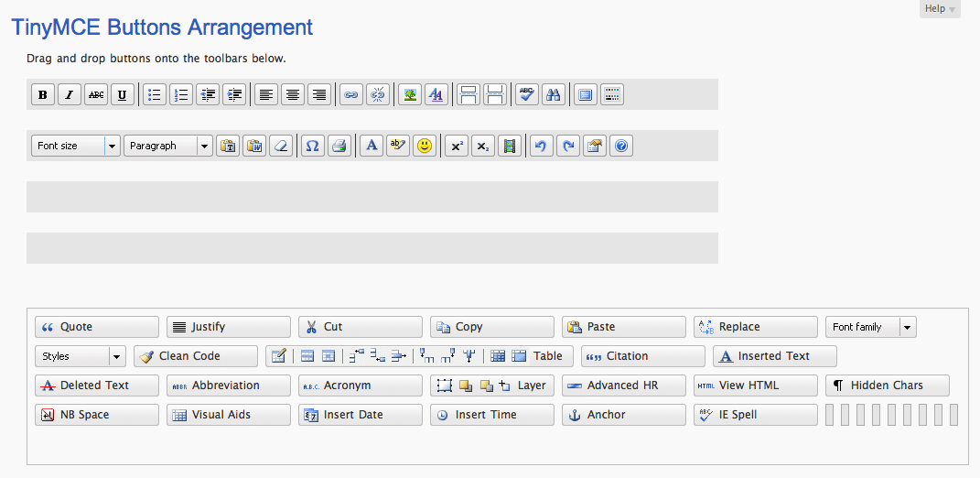The width and height of the screenshot is (980, 478).
Task: Click the Attributes icon next to Redo
Action: [x=595, y=146]
